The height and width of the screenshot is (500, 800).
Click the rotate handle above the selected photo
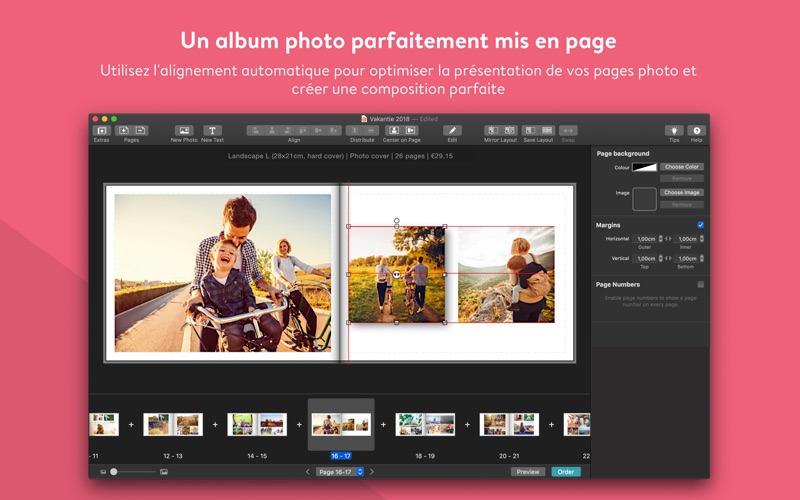[396, 221]
